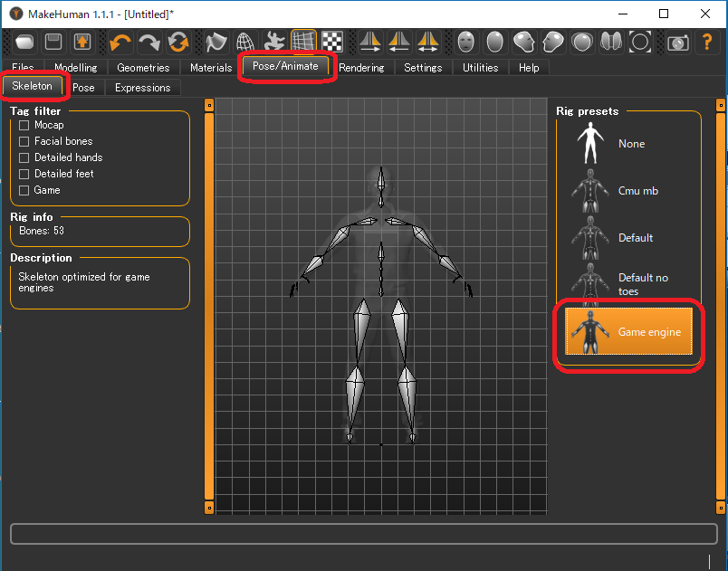Click the Save file toolbar icon

(x=53, y=43)
